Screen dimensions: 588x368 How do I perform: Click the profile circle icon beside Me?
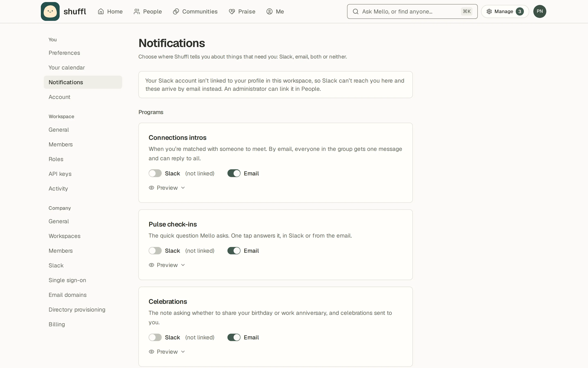pos(269,11)
